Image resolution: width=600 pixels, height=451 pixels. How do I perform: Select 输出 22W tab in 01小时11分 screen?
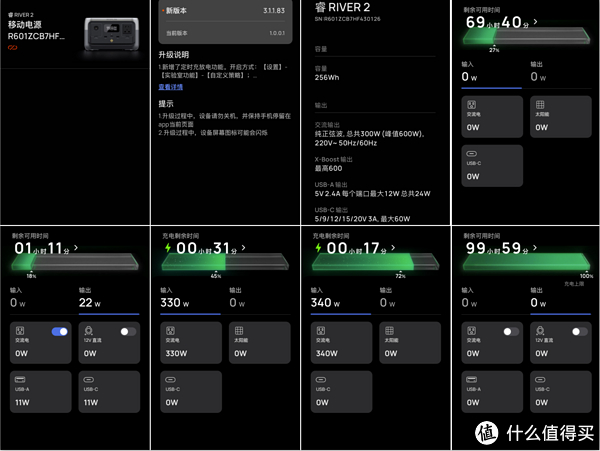(x=109, y=298)
